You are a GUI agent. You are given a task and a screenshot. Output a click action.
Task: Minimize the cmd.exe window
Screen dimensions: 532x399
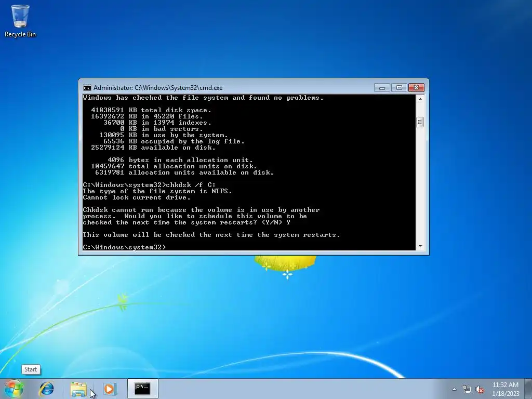click(382, 88)
